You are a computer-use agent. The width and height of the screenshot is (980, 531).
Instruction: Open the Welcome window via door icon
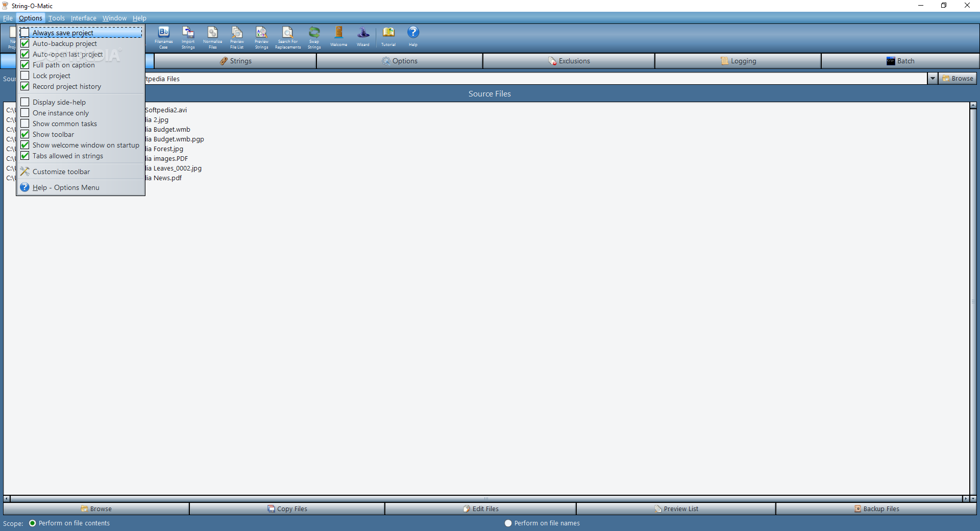click(338, 37)
